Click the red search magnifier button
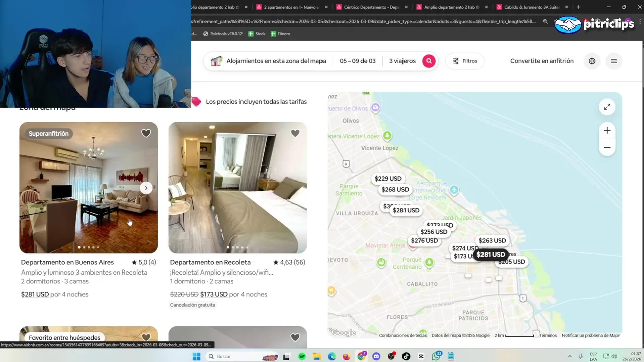 click(429, 61)
